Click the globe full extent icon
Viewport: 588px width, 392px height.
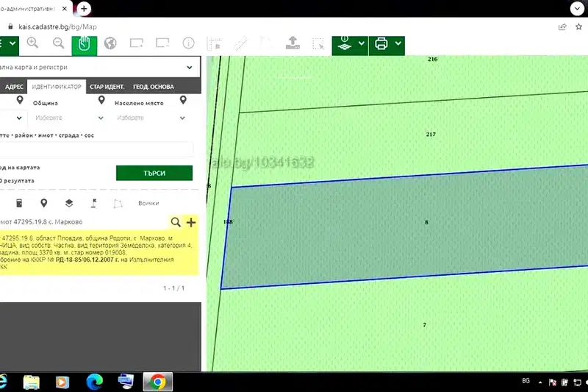[x=110, y=43]
